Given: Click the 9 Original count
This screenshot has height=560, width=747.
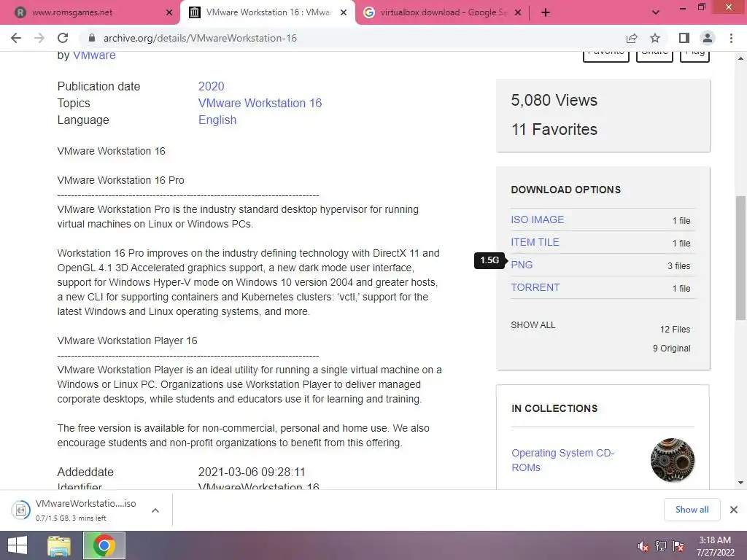Looking at the screenshot, I should [671, 349].
